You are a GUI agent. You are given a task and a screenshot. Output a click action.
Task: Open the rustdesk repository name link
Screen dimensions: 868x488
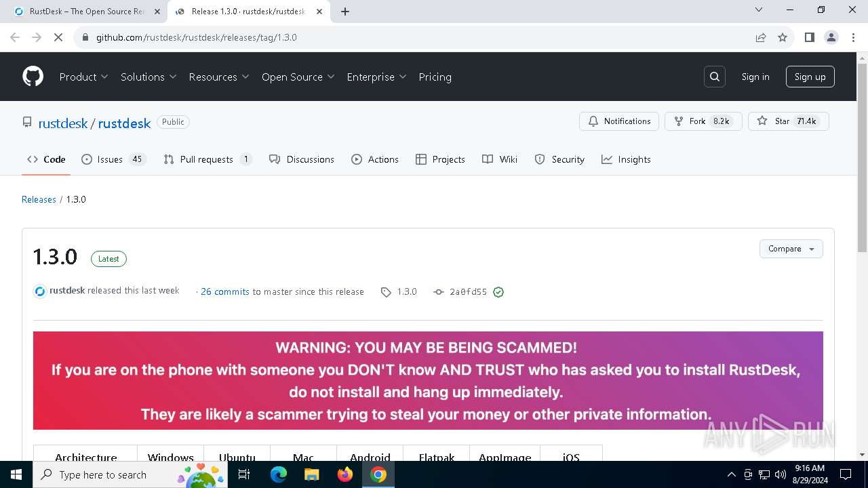point(125,123)
